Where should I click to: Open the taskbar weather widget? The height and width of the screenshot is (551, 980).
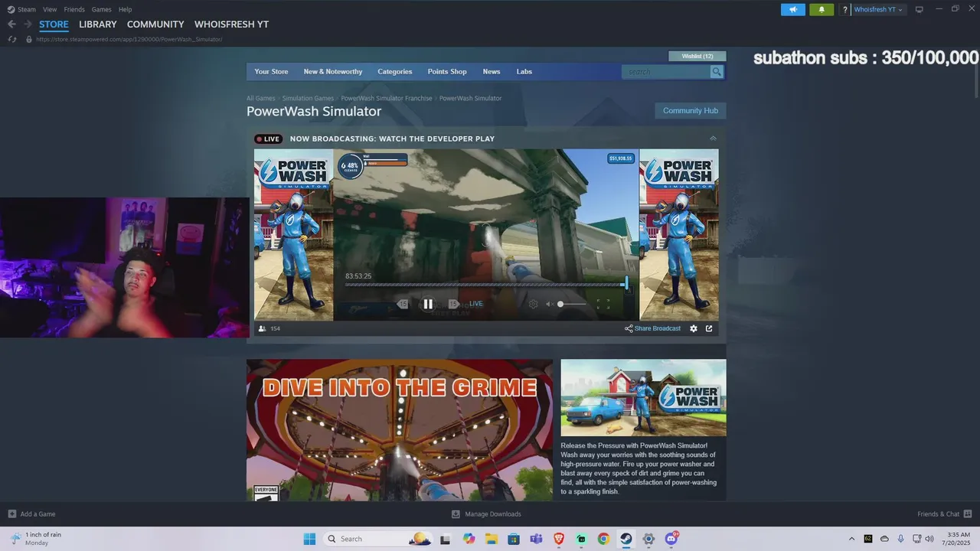click(x=36, y=539)
